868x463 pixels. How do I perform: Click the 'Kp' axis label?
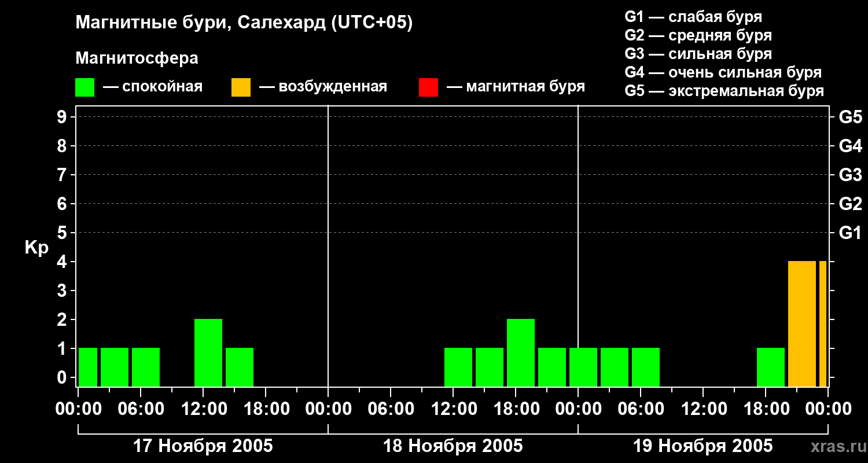[36, 248]
